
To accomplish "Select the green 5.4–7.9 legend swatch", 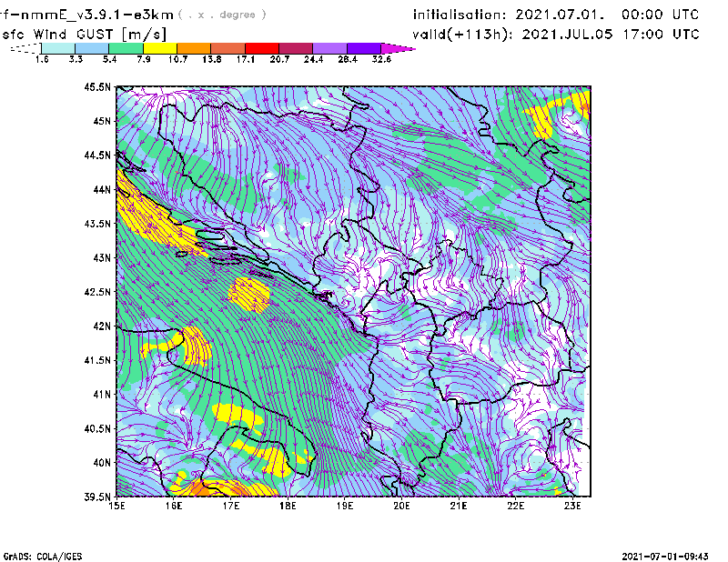I will tap(126, 48).
